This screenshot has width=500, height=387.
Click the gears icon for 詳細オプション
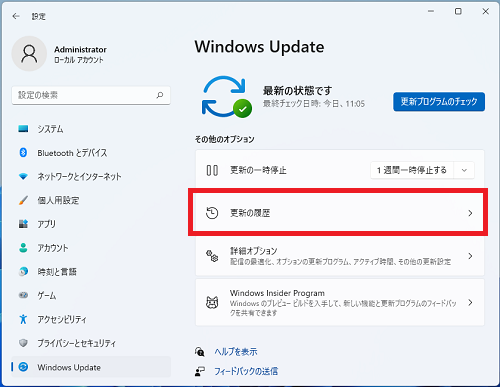(212, 256)
